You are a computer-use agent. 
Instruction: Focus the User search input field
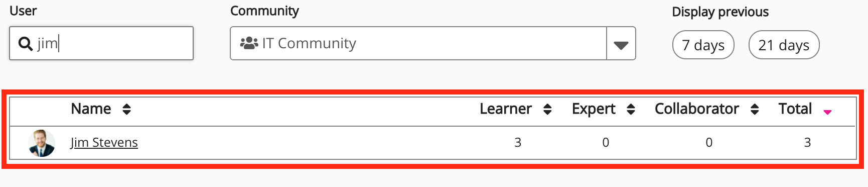pyautogui.click(x=101, y=43)
